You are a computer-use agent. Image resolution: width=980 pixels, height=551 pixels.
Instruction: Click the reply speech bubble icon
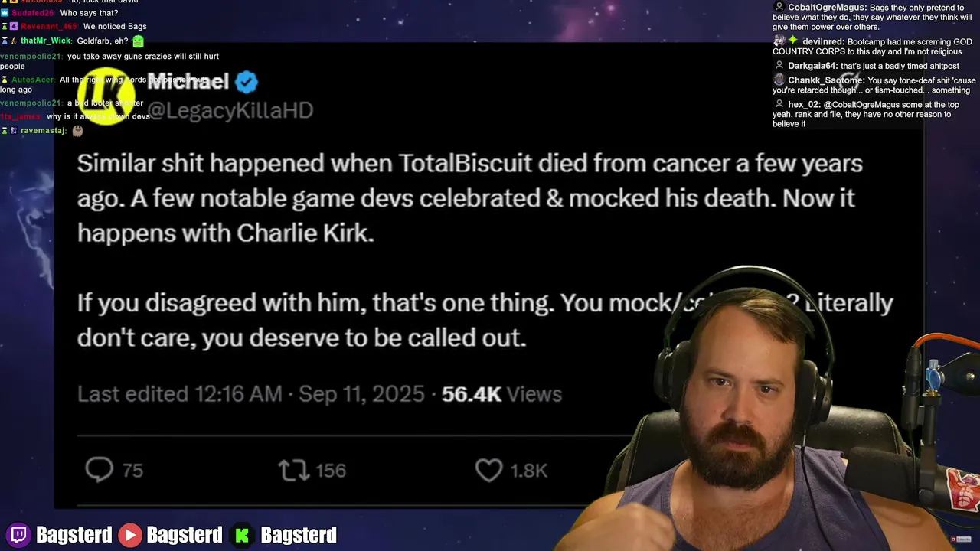pos(99,470)
